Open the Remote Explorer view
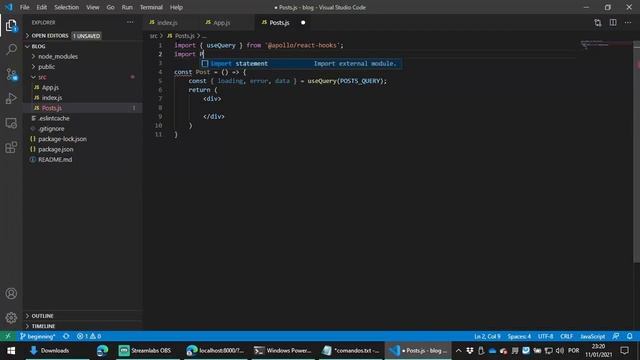 (11, 123)
